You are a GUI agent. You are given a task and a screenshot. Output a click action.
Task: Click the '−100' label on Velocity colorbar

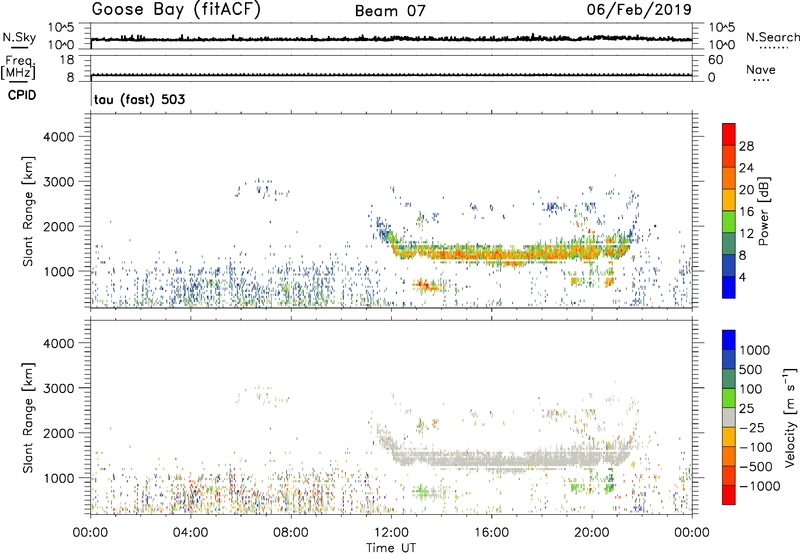(x=756, y=447)
